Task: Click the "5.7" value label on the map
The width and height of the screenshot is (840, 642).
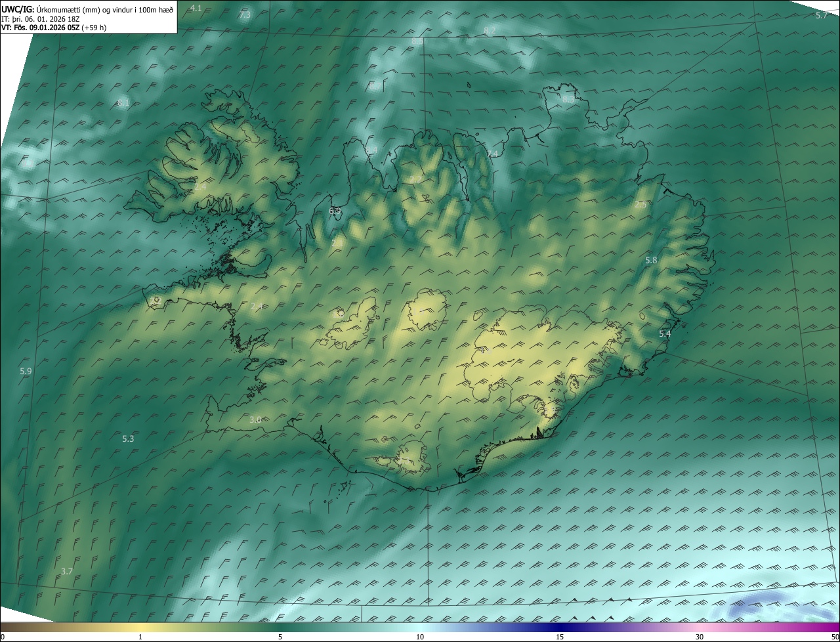Action: [822, 15]
